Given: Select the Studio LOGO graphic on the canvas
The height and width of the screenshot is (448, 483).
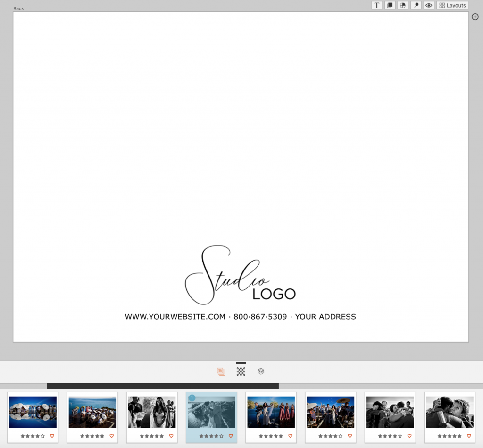Looking at the screenshot, I should [240, 275].
